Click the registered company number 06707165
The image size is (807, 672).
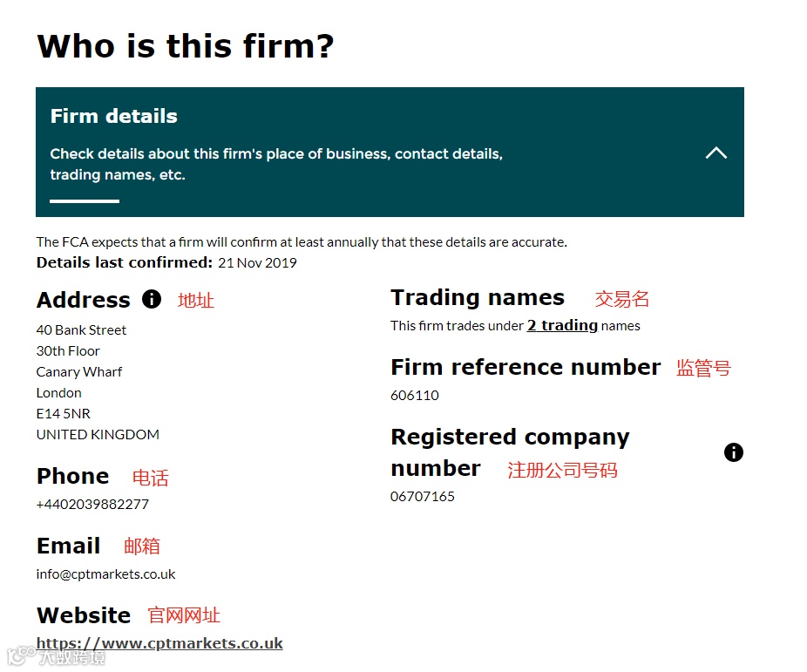(x=423, y=497)
